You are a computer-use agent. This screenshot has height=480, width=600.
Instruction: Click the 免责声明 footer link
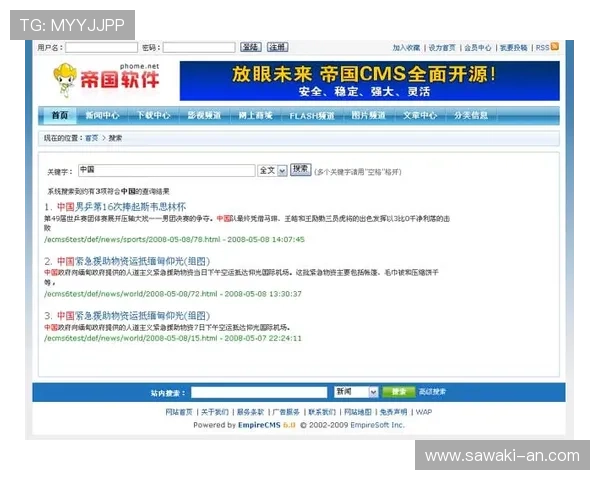[393, 412]
